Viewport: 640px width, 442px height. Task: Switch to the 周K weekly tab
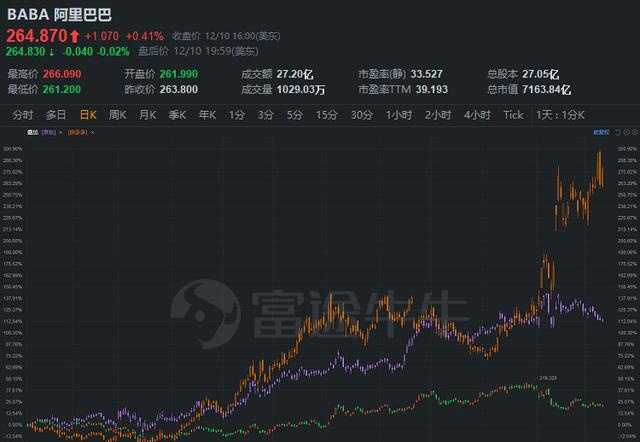coord(118,115)
